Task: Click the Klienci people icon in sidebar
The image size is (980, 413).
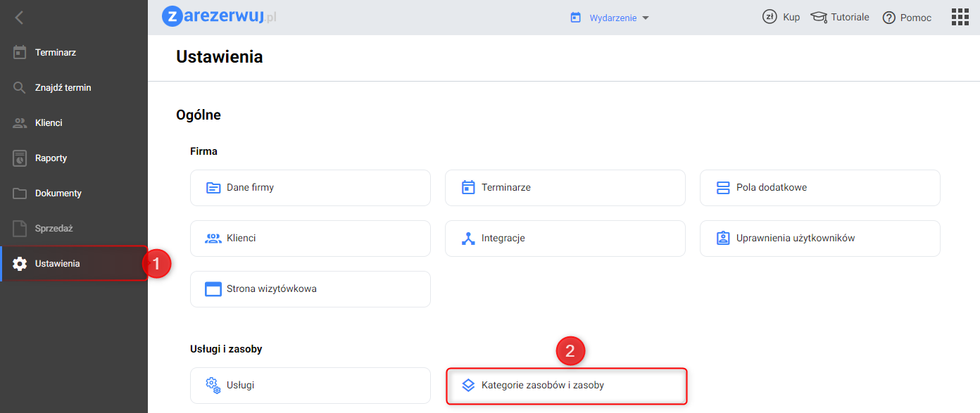Action: pos(20,123)
